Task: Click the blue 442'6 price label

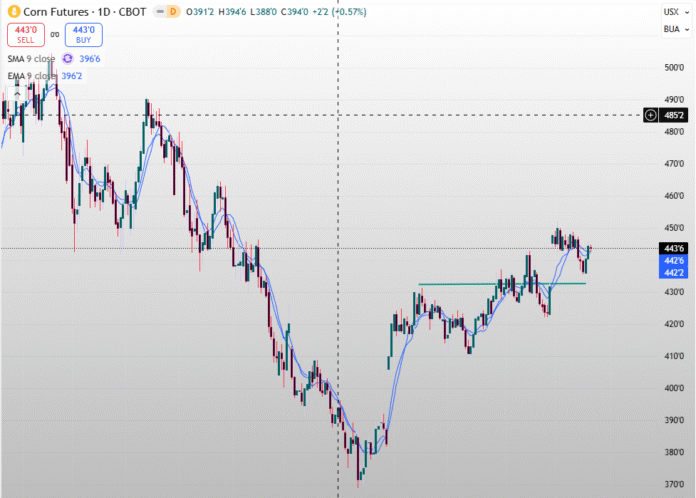Action: 672,260
